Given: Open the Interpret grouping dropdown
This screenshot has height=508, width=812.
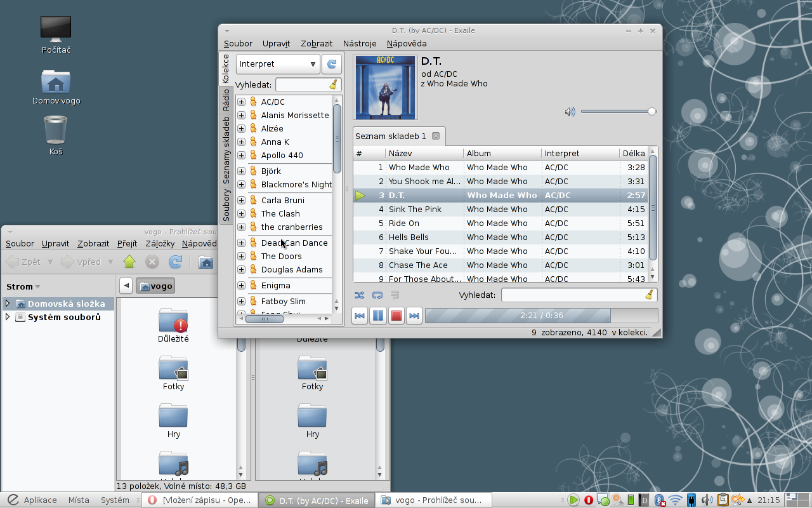Looking at the screenshot, I should [278, 64].
